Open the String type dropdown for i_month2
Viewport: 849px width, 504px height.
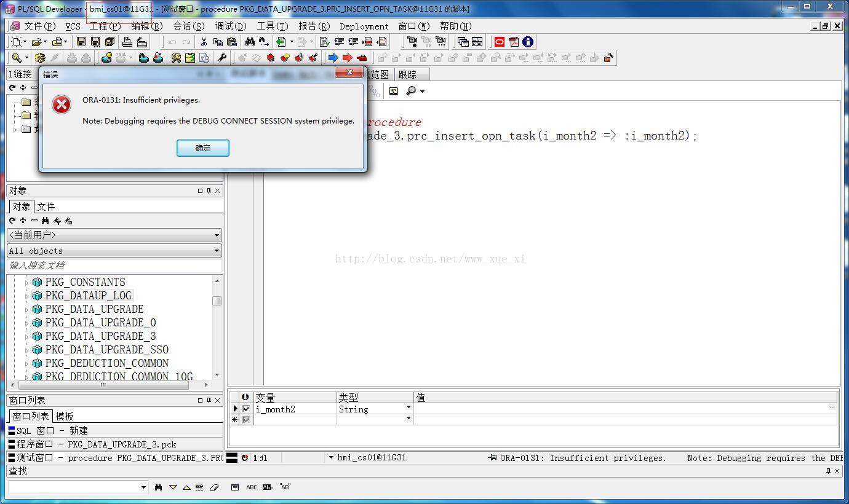click(x=409, y=408)
